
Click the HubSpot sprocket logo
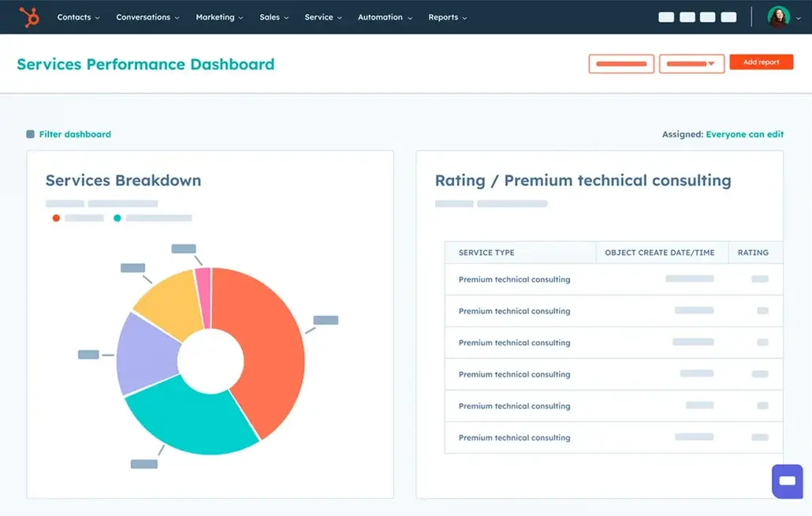click(x=30, y=17)
